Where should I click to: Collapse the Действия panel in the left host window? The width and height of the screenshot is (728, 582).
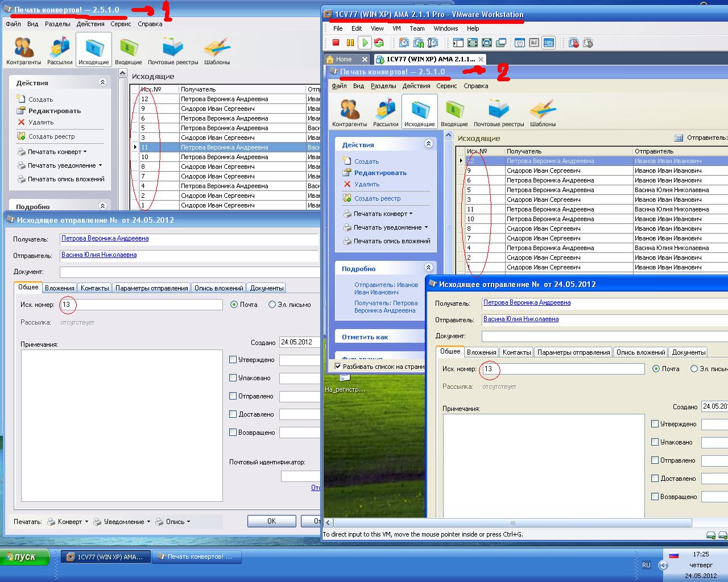tap(102, 82)
